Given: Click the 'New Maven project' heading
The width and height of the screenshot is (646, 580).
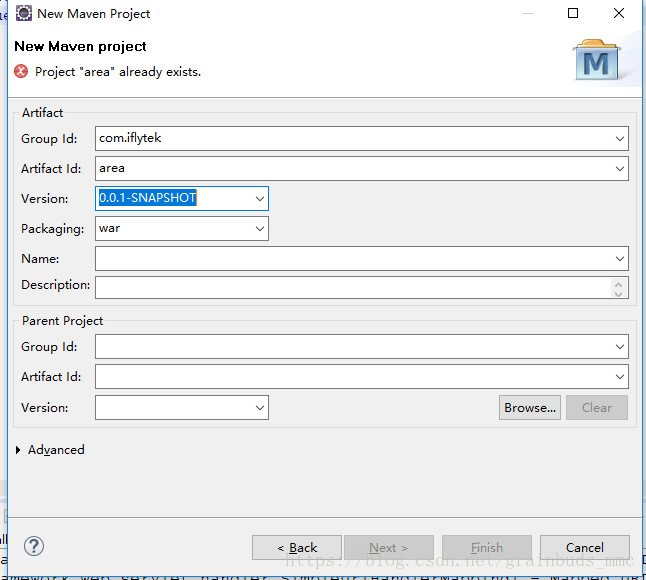Looking at the screenshot, I should pyautogui.click(x=80, y=47).
